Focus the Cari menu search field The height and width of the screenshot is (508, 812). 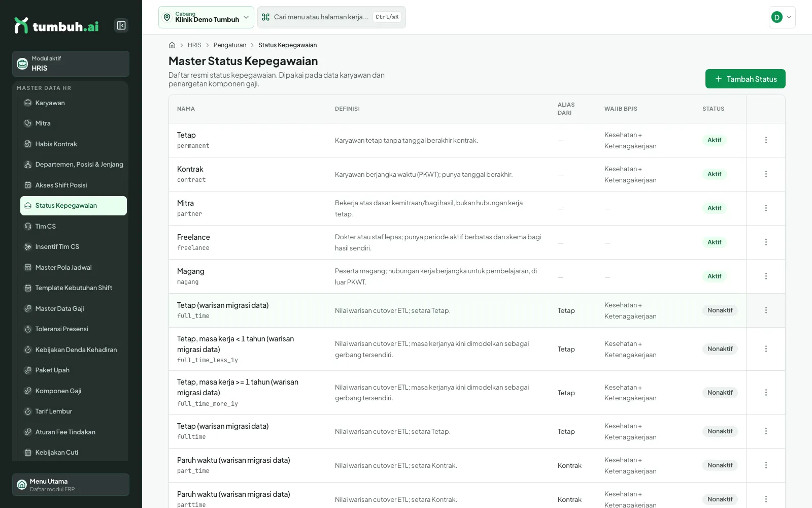[331, 17]
